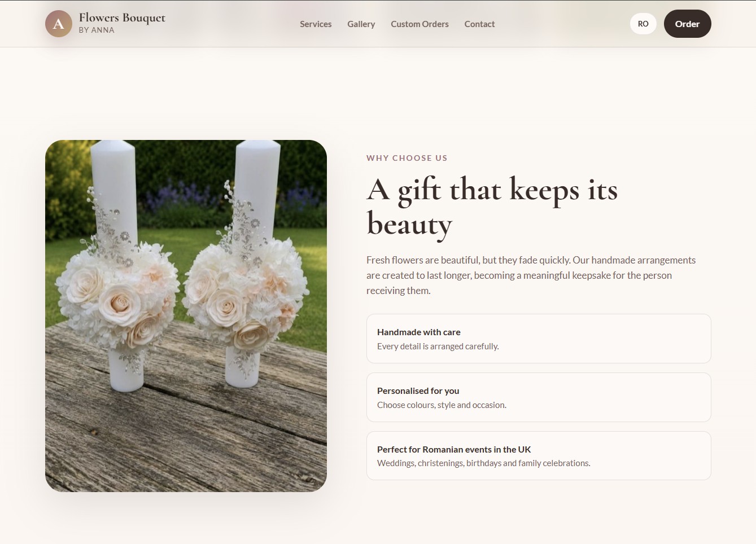Click the circular 'A' logo icon
Viewport: 756px width, 544px height.
point(59,24)
